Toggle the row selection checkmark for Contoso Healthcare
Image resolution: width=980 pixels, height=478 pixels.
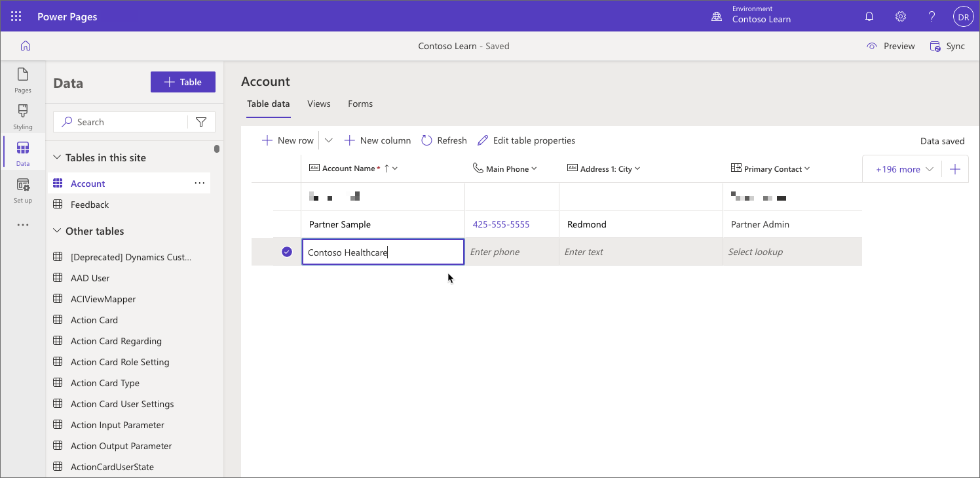click(x=286, y=251)
